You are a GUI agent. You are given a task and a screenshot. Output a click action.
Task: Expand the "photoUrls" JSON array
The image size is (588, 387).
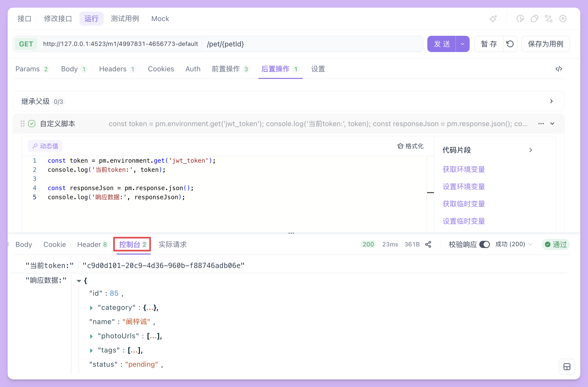click(x=91, y=336)
